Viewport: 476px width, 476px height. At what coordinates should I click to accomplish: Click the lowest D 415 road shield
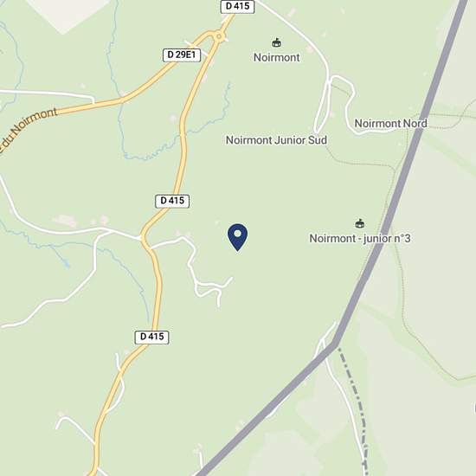tap(151, 337)
